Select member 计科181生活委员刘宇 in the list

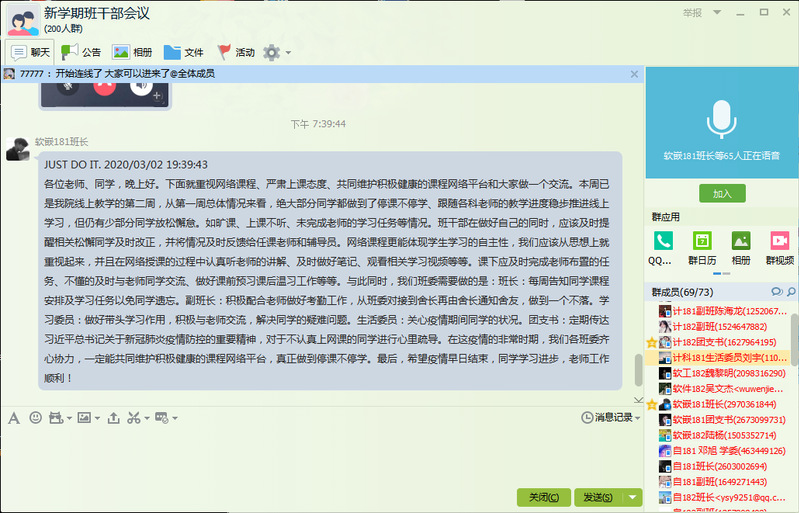(722, 357)
